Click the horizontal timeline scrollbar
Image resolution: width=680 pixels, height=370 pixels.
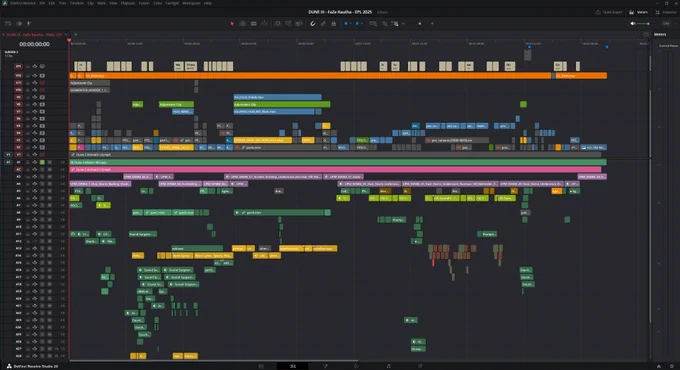click(214, 360)
